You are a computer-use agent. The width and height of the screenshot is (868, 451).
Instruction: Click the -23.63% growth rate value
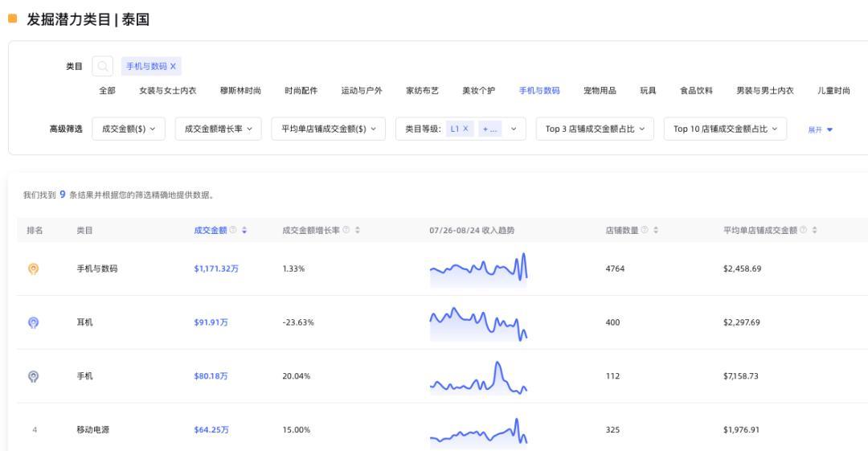click(298, 322)
